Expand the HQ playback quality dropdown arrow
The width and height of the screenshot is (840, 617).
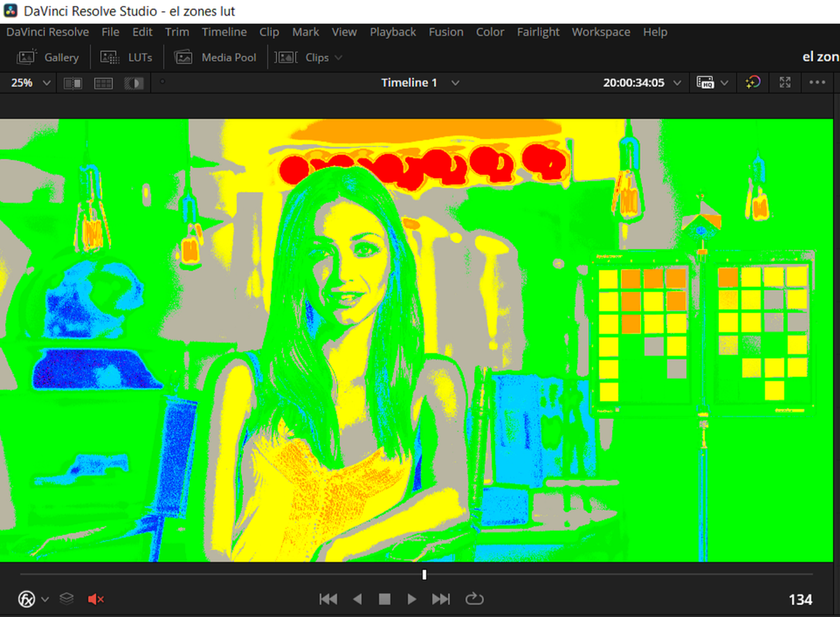[x=724, y=83]
